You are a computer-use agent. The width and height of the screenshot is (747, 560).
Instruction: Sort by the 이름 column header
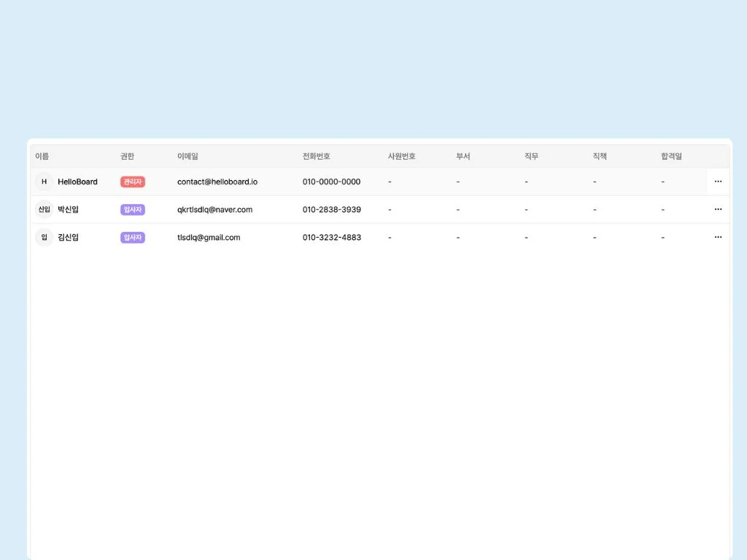tap(42, 156)
